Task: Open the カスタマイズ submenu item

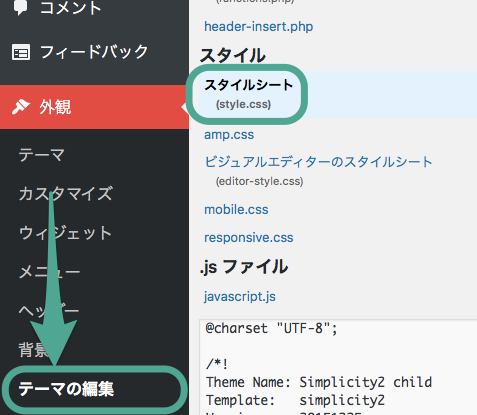Action: [x=66, y=194]
